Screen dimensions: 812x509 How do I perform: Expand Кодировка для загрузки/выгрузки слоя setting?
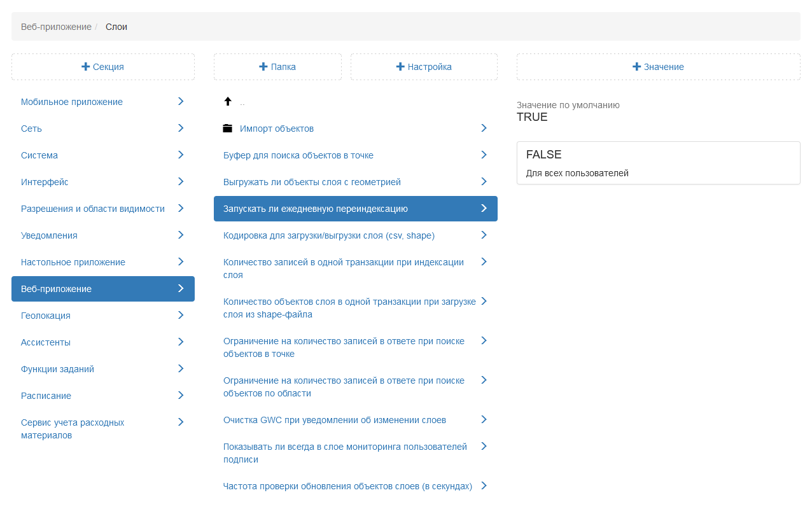(484, 235)
